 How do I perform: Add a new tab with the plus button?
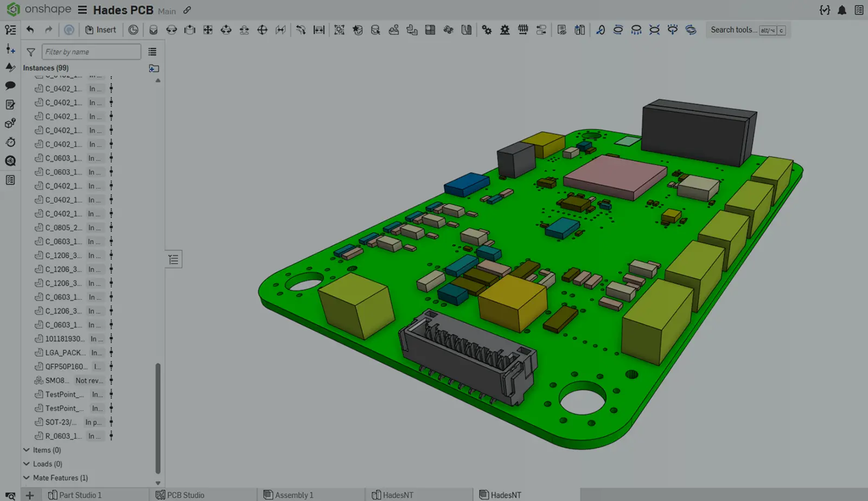tap(30, 495)
